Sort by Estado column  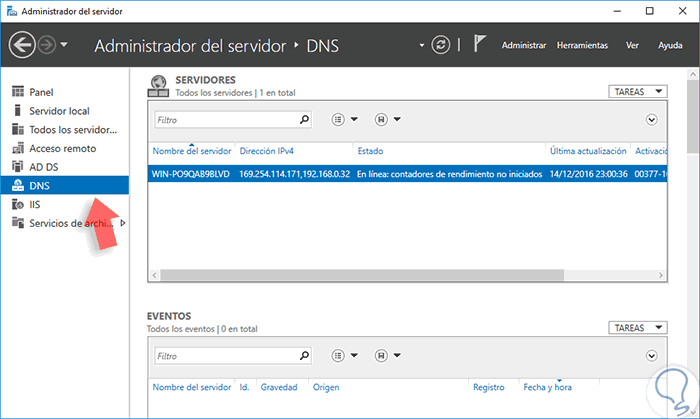[370, 151]
